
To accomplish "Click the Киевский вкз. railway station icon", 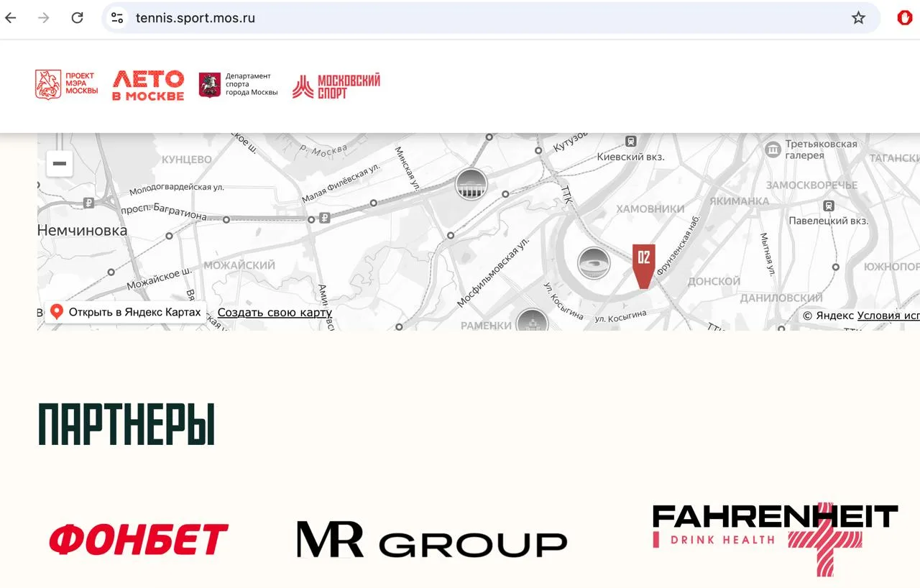I will [631, 142].
